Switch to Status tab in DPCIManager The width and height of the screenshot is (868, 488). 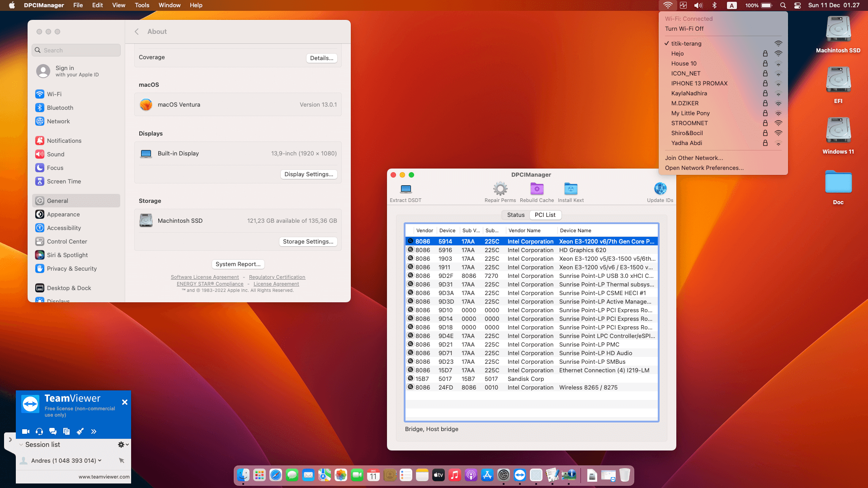tap(516, 215)
